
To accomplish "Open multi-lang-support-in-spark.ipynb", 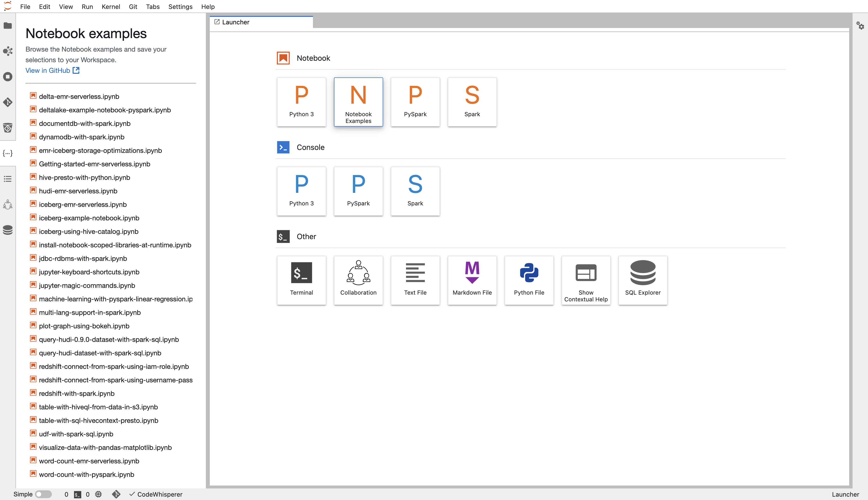I will point(90,312).
